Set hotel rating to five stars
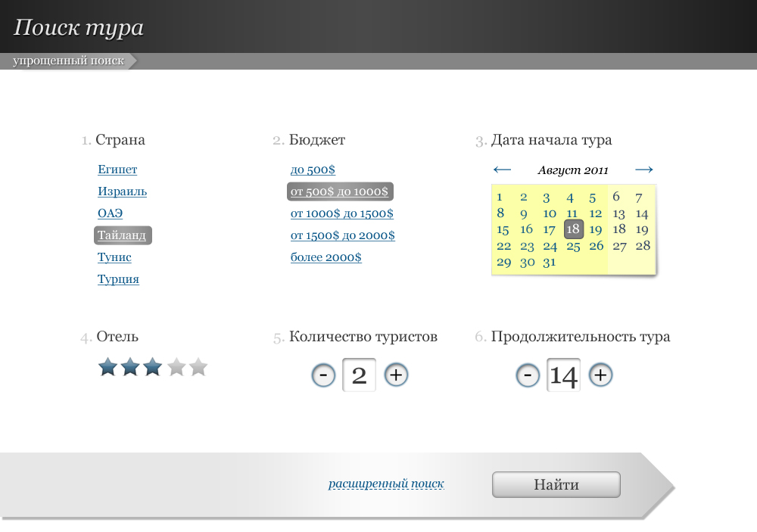 point(198,368)
